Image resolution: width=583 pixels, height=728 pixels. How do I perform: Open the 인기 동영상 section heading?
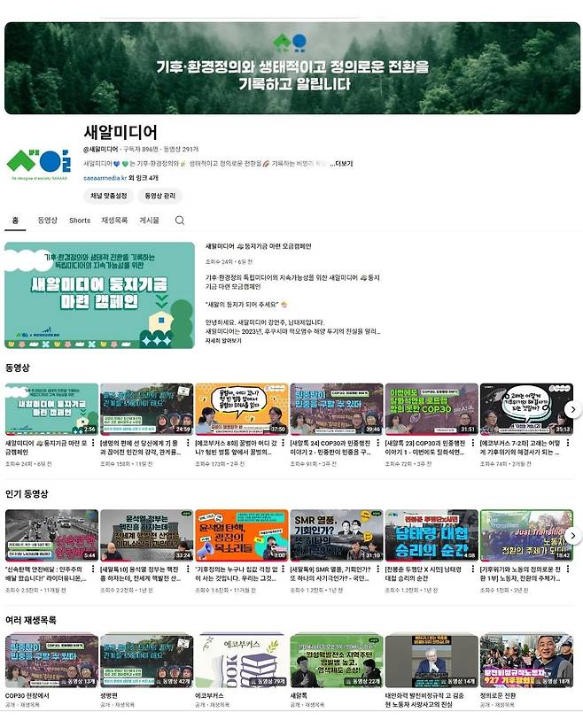(x=27, y=494)
